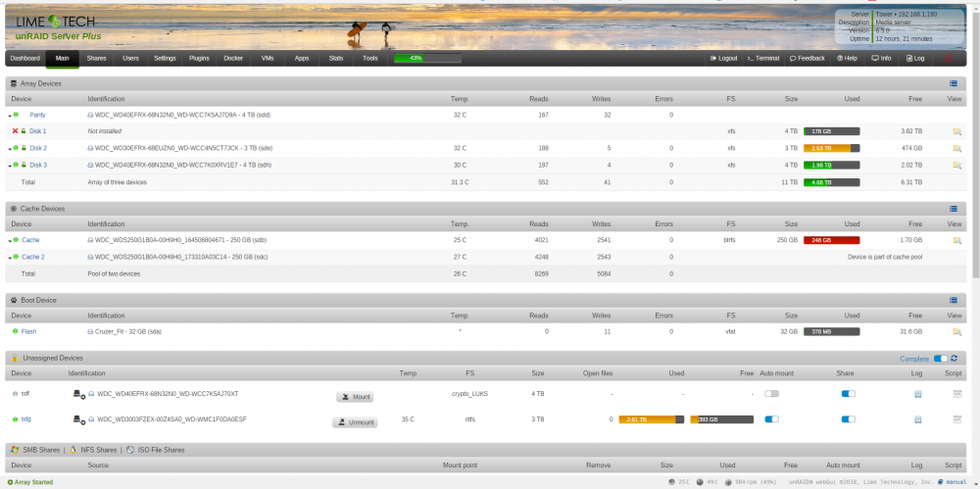Image resolution: width=980 pixels, height=489 pixels.
Task: Open the Tools tab
Action: [370, 58]
